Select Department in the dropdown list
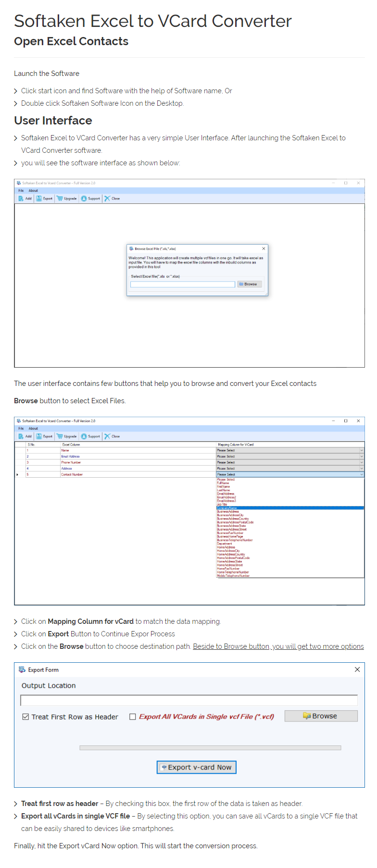Screen dimensions: 377x868 point(225,544)
